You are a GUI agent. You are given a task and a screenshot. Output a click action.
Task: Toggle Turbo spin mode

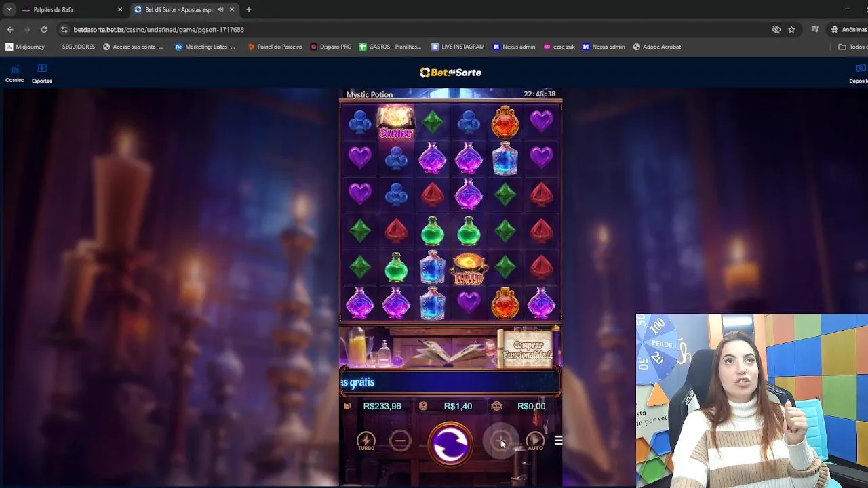point(366,441)
